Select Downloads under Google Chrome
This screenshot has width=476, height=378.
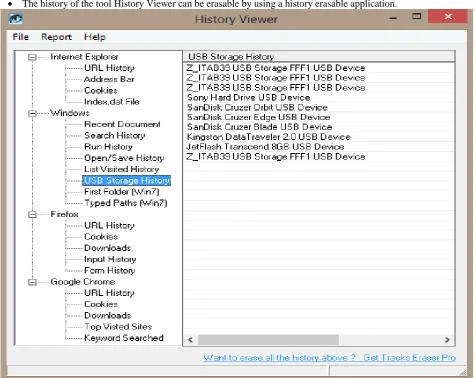(107, 316)
